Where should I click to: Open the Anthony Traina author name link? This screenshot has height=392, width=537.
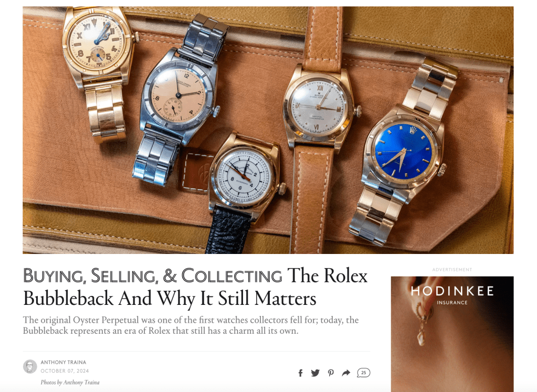[64, 362]
